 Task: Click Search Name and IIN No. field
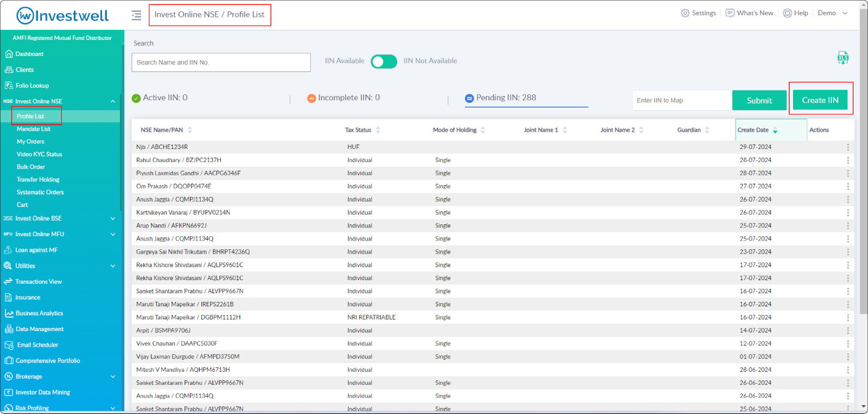(221, 62)
